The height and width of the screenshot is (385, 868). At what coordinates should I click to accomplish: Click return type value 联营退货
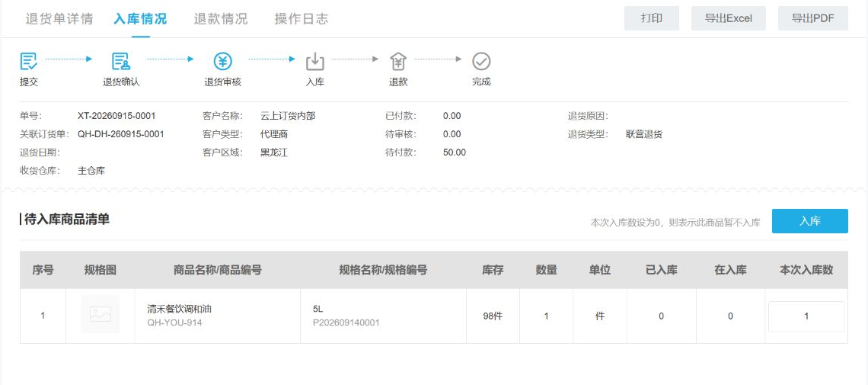[x=644, y=134]
